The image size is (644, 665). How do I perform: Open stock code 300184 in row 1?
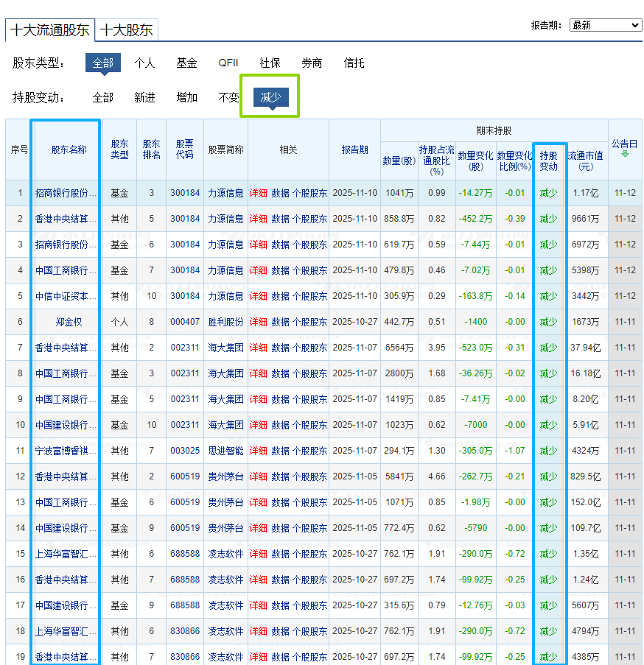pyautogui.click(x=185, y=193)
